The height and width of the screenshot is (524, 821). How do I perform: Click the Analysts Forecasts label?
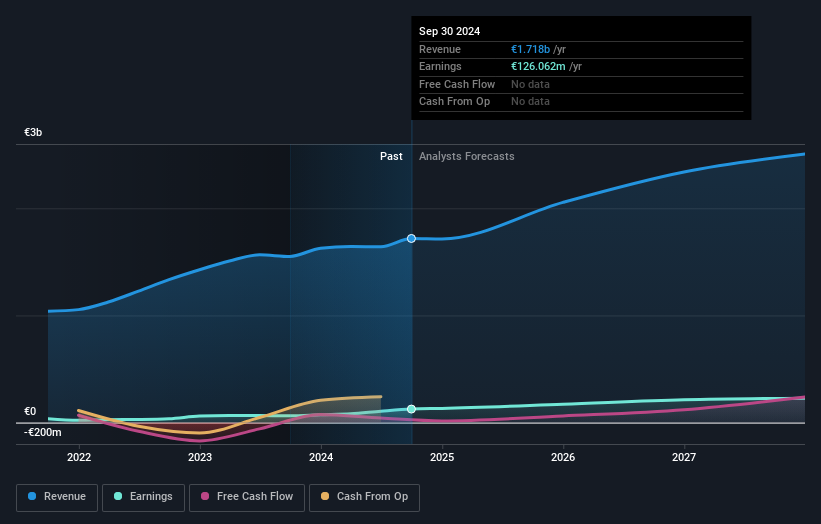pos(467,157)
